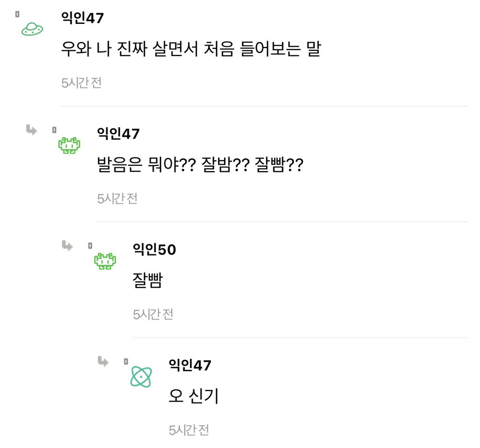Click the atom avatar beside 오 신기
The height and width of the screenshot is (448, 480).
tap(141, 377)
